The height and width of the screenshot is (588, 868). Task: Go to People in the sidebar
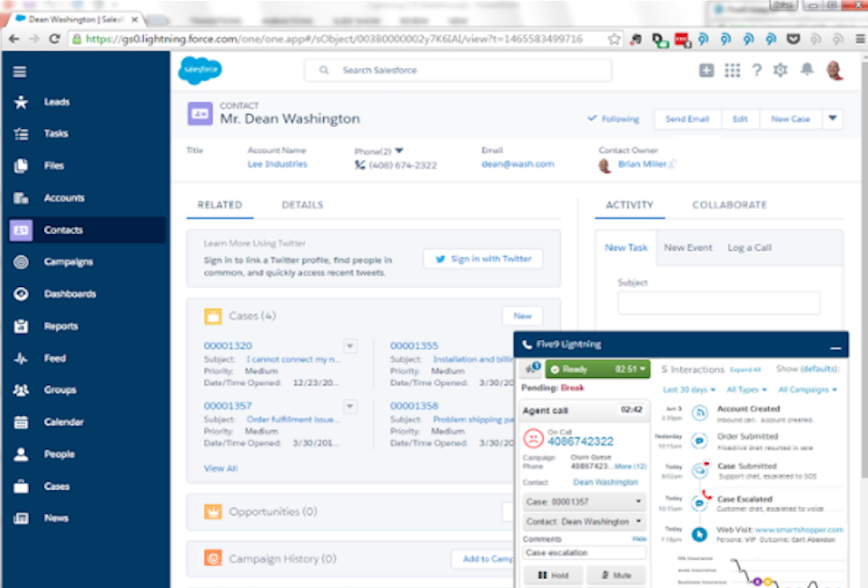tap(59, 454)
